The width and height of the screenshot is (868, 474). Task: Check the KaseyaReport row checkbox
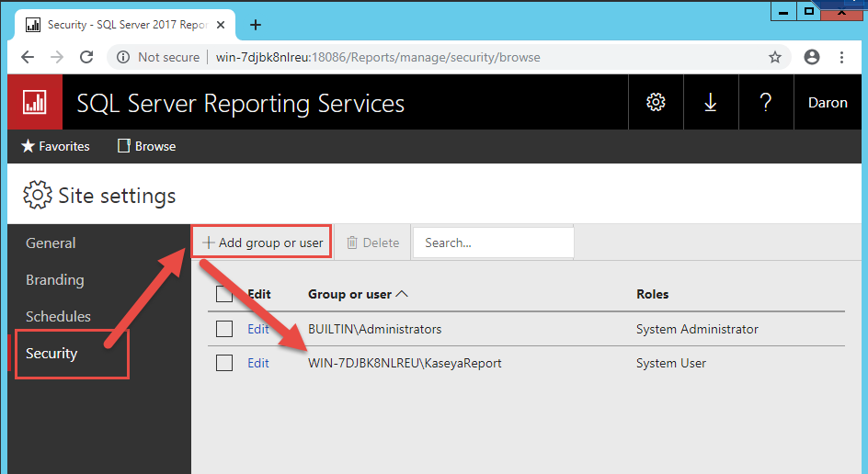click(x=224, y=364)
